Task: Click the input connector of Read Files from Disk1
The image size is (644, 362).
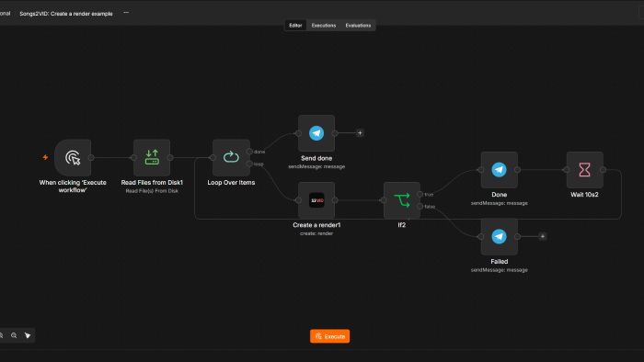Action: (133, 157)
